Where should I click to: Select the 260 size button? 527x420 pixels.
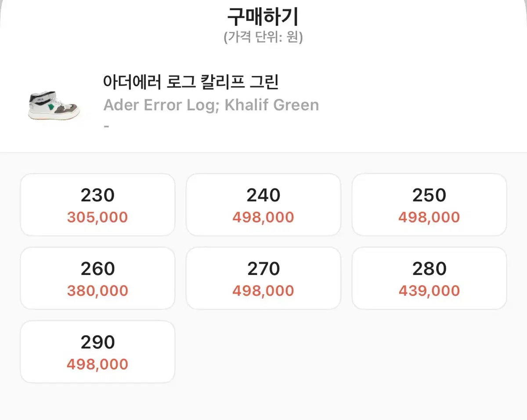[x=97, y=278]
